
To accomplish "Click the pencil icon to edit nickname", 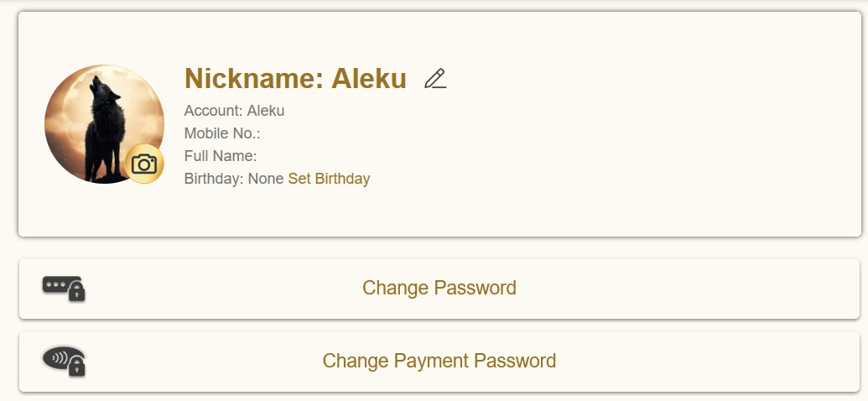I will pyautogui.click(x=435, y=79).
